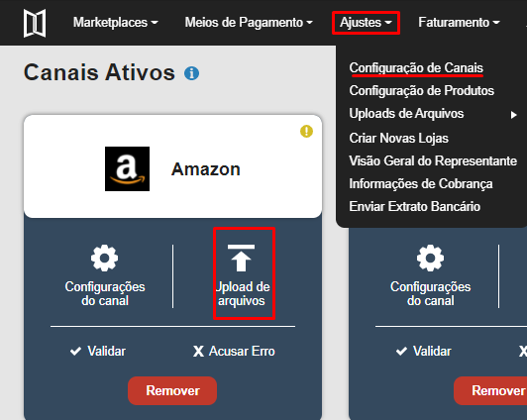Viewport: 527px width, 420px height.
Task: Click Upload de arquivos arrow icon for Amazon
Action: point(241,259)
